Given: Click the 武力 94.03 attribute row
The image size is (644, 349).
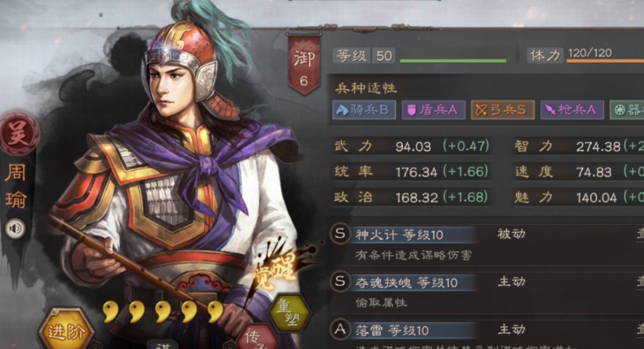Looking at the screenshot, I should (x=412, y=146).
